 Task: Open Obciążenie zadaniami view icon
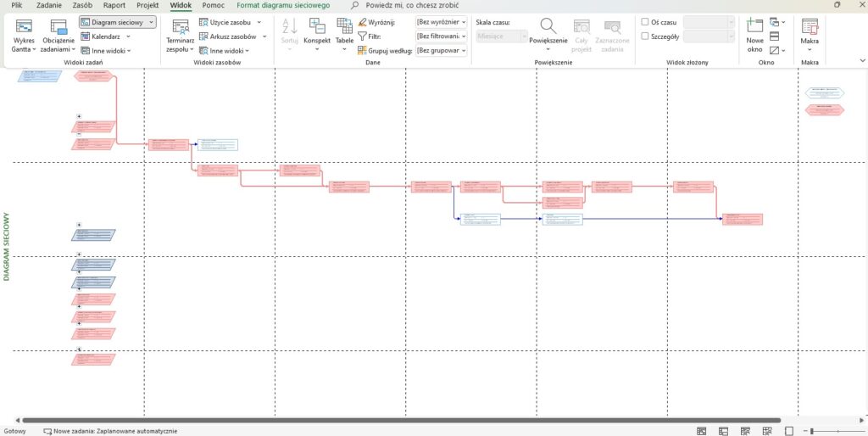point(58,26)
